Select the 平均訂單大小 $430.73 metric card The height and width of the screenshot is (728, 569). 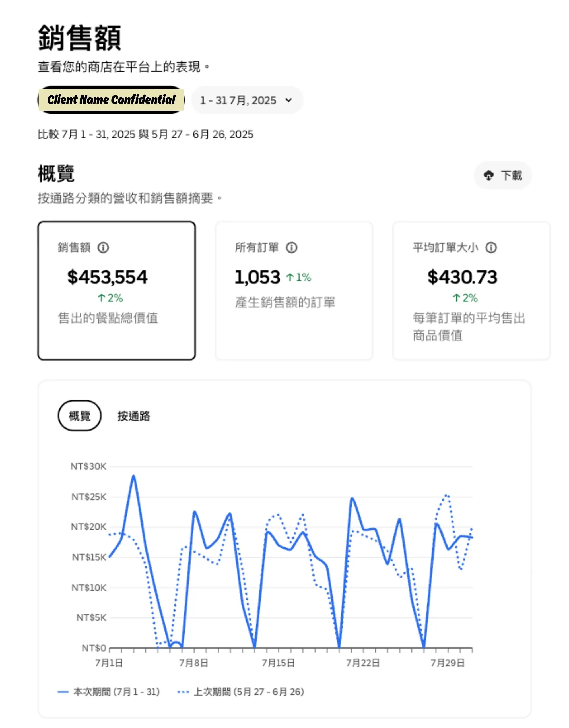pos(471,291)
